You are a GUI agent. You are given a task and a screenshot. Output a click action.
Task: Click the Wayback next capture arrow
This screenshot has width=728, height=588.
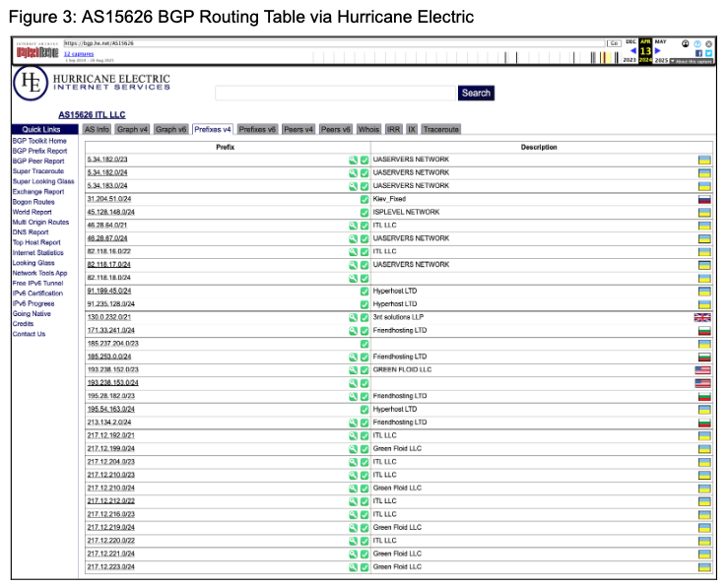pyautogui.click(x=657, y=50)
